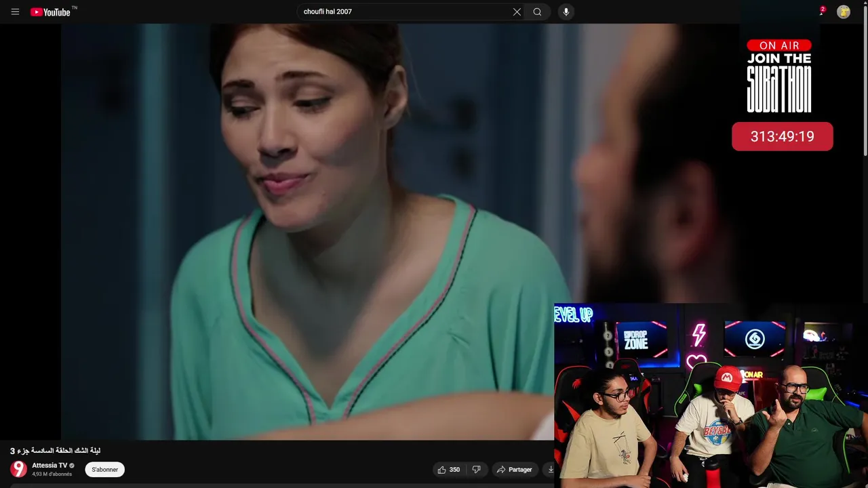Click the video title text
Image resolution: width=868 pixels, height=488 pixels.
click(x=55, y=451)
